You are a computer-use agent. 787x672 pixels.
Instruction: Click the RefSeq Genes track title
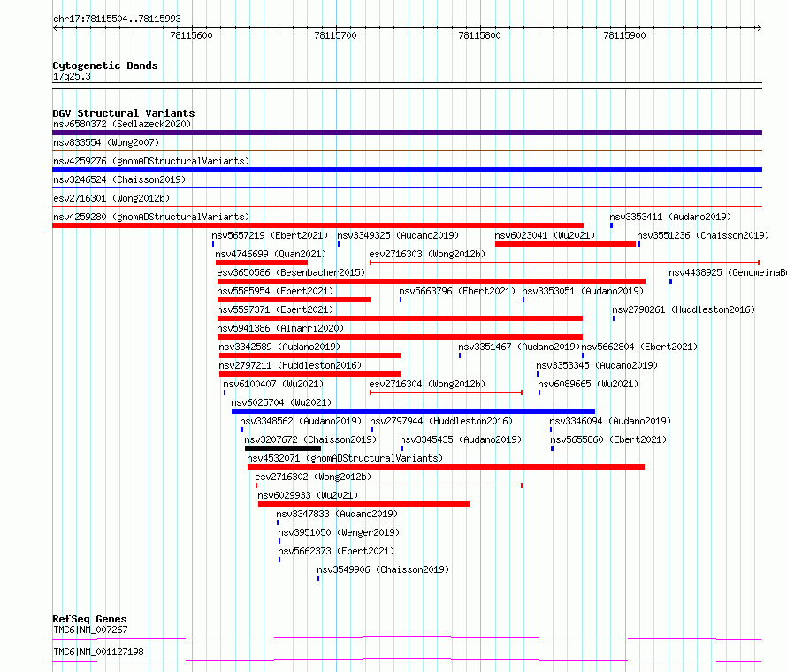[89, 619]
